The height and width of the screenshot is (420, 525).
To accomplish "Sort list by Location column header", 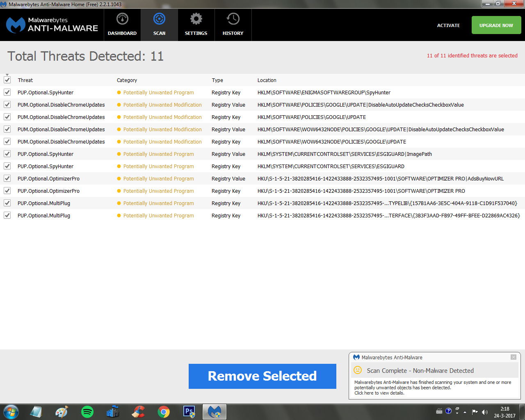I will click(x=267, y=80).
